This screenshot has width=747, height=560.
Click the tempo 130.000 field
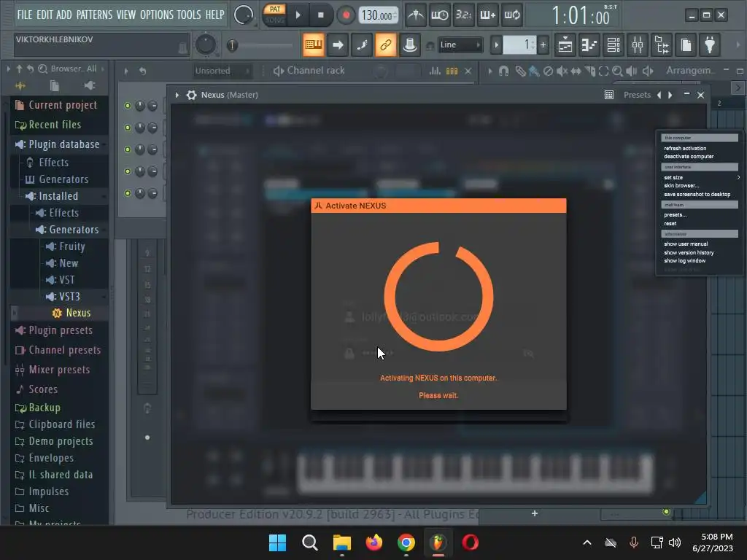(x=378, y=15)
